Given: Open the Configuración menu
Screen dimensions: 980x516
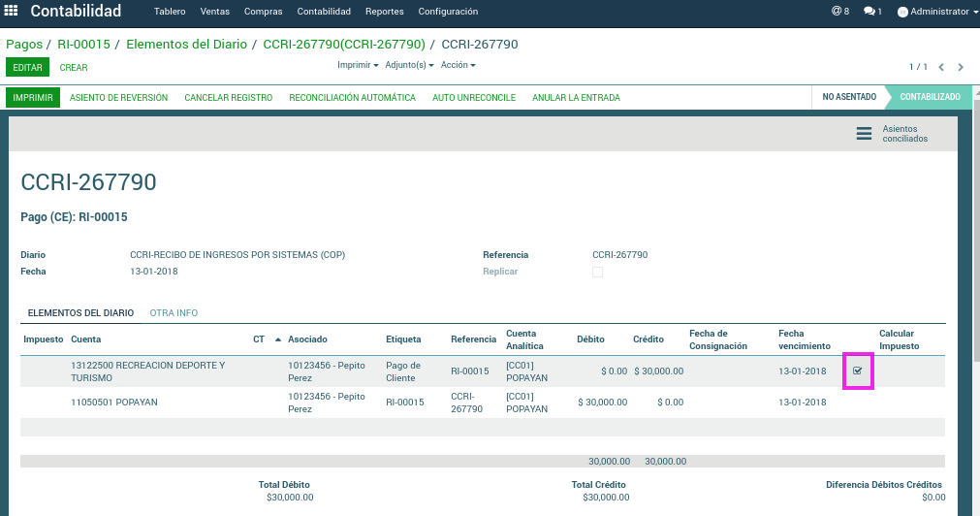Looking at the screenshot, I should pos(448,12).
